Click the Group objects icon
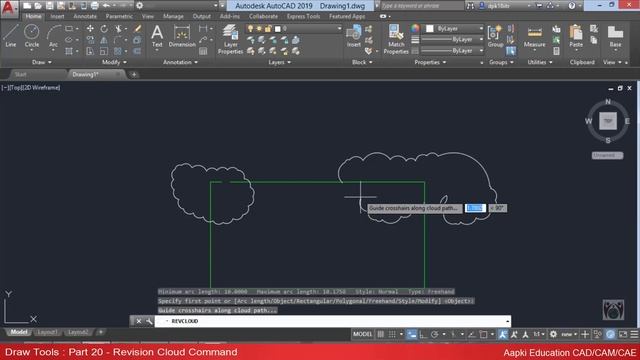 495,36
